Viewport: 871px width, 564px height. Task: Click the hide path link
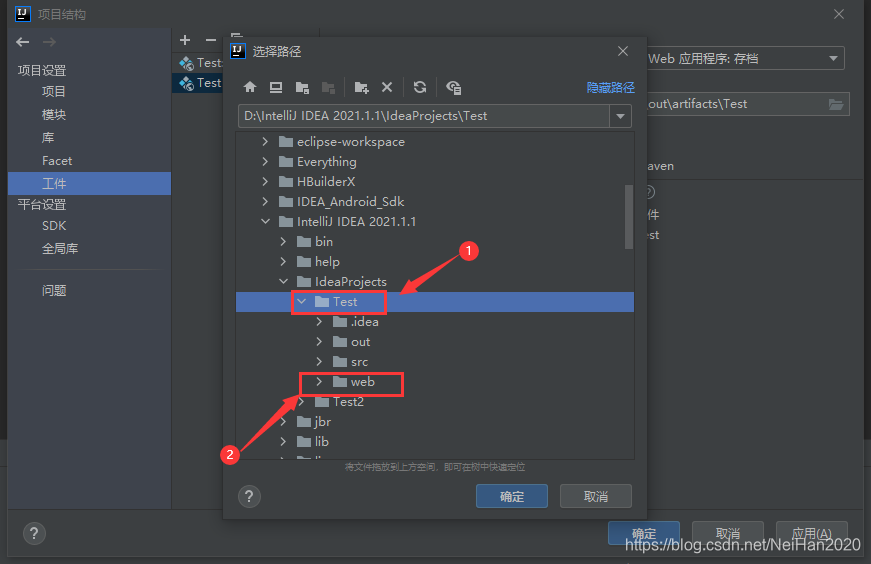click(610, 87)
